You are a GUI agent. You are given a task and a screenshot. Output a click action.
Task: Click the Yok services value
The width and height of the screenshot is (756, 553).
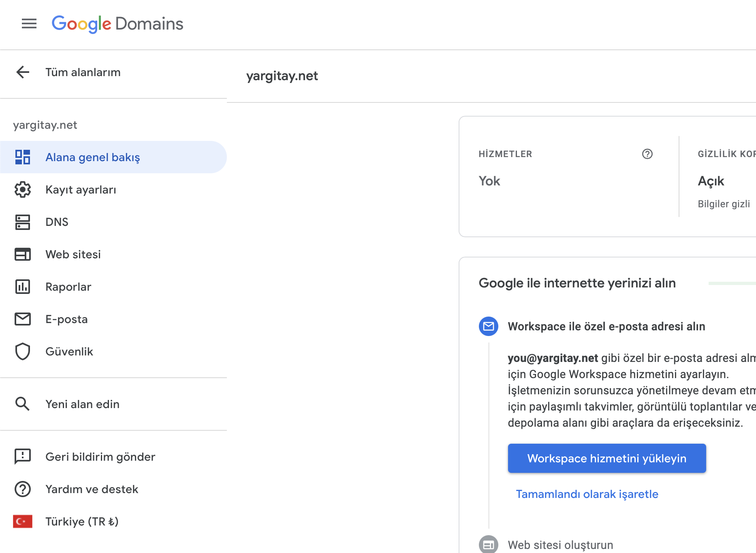(489, 181)
